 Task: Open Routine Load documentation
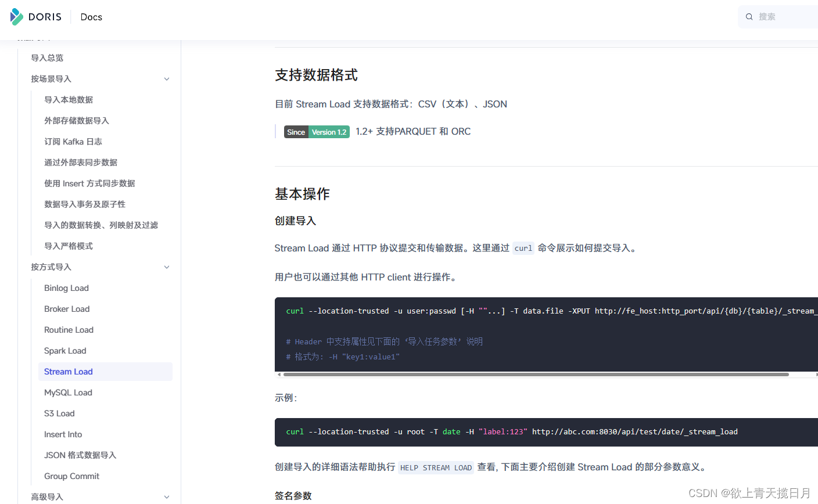tap(69, 330)
